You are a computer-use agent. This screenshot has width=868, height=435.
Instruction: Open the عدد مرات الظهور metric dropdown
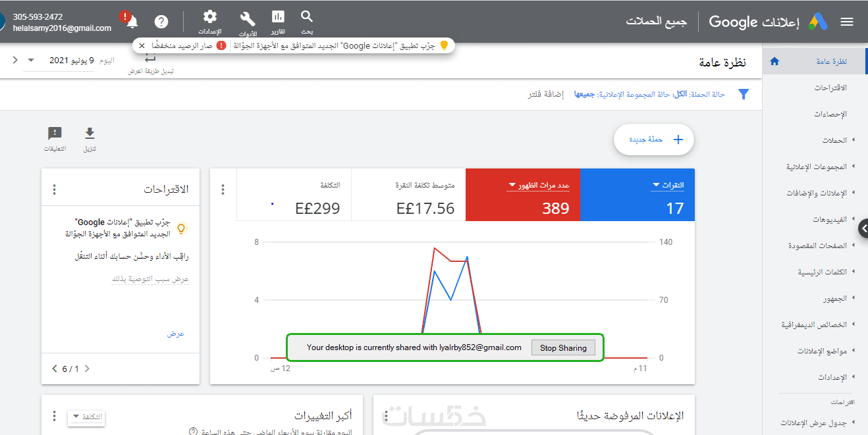(538, 185)
